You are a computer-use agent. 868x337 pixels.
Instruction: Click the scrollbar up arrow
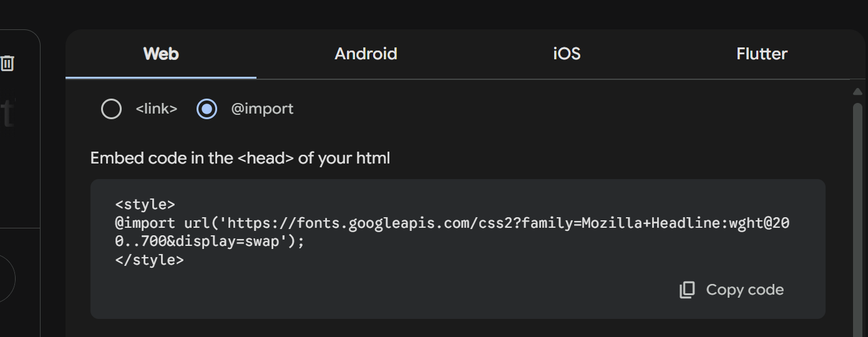pyautogui.click(x=857, y=91)
